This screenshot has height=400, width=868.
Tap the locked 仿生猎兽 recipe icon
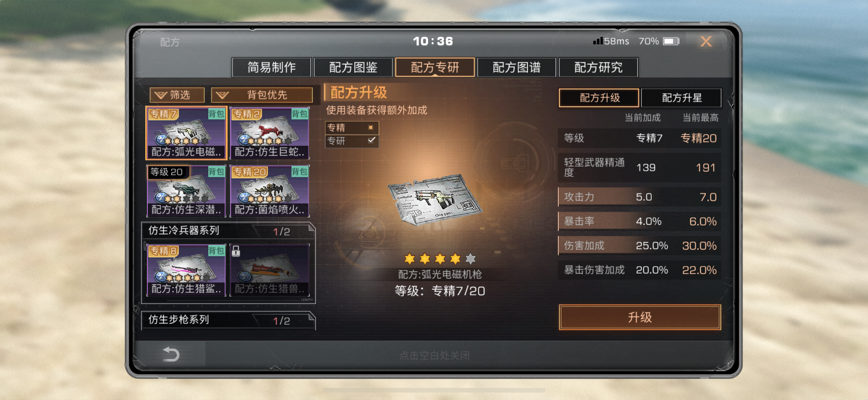click(269, 270)
